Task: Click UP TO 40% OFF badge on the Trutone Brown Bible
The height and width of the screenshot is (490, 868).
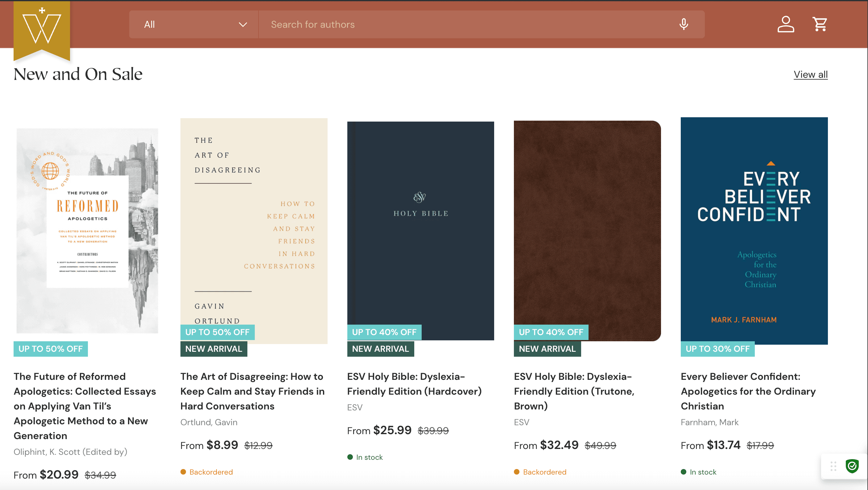Action: (x=551, y=332)
